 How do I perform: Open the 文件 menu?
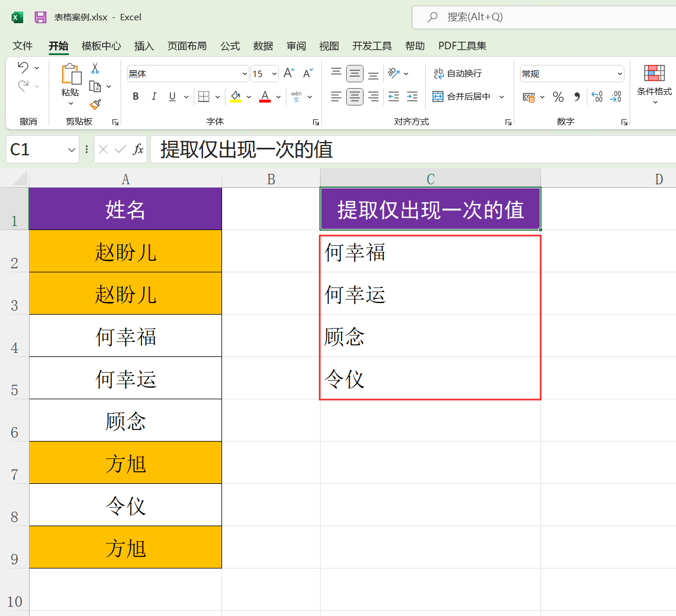coord(23,46)
